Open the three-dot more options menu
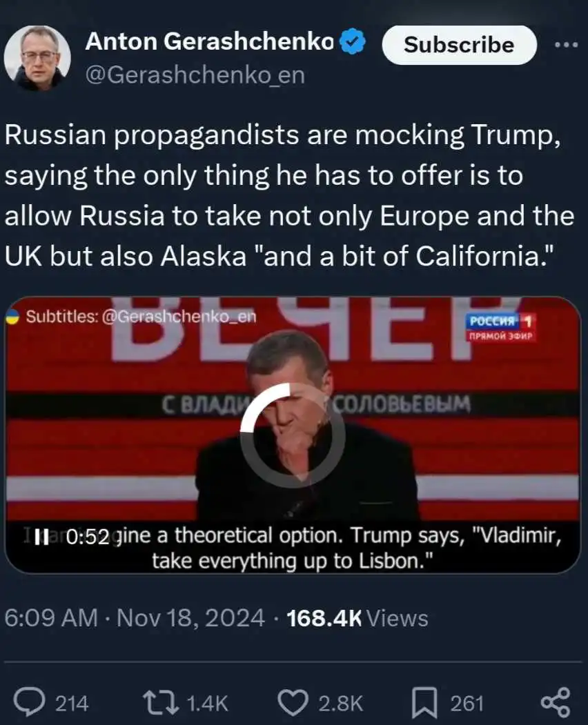This screenshot has height=725, width=588. click(x=566, y=44)
